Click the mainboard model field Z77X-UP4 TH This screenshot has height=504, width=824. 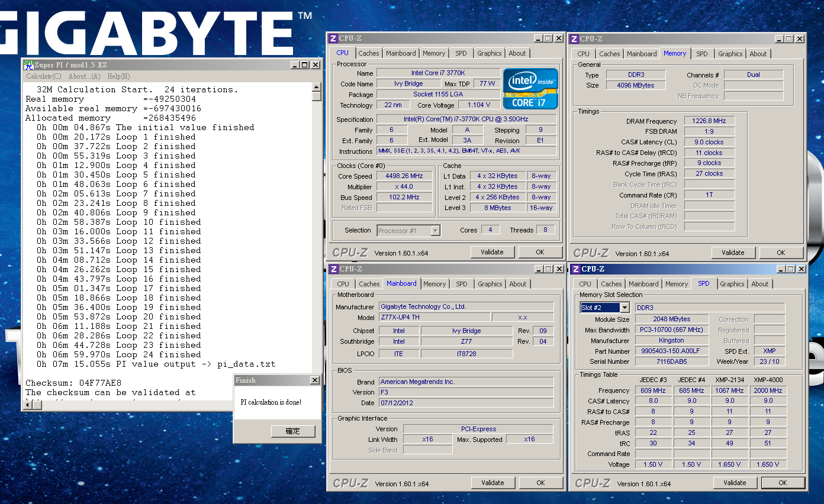click(x=433, y=318)
